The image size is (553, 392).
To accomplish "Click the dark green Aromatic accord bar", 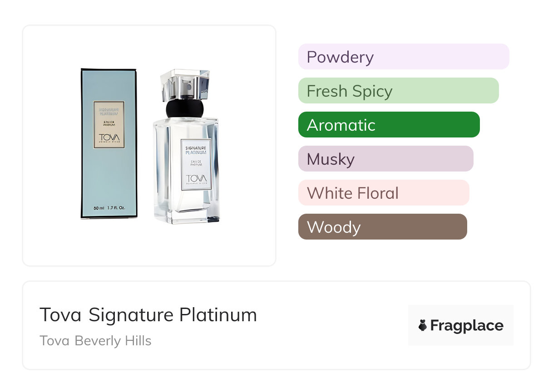I will [389, 125].
